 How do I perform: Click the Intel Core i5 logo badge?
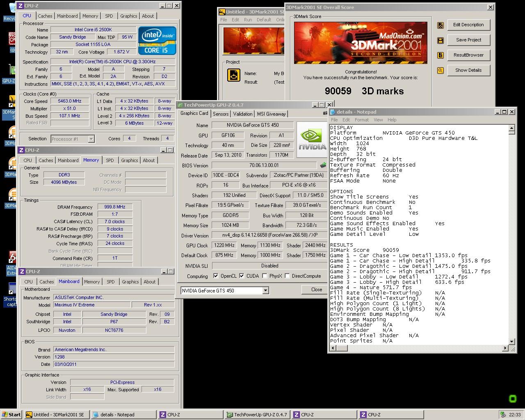coord(157,41)
